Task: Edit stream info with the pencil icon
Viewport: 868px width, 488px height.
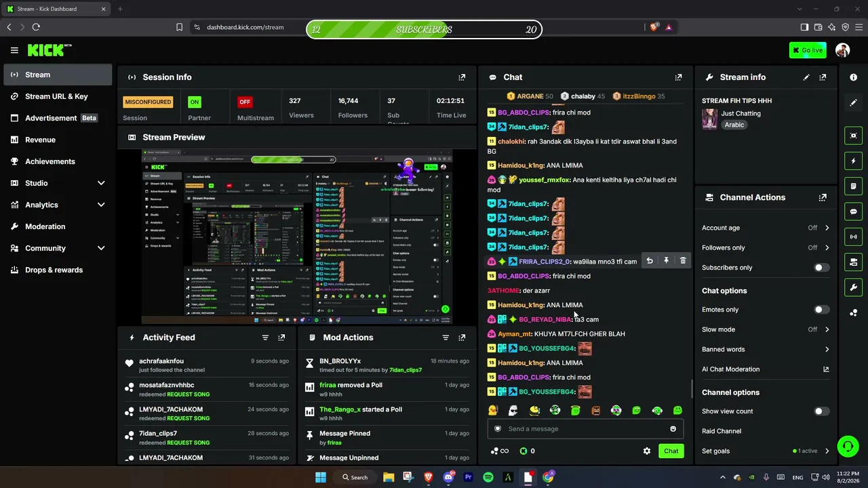Action: tap(806, 77)
